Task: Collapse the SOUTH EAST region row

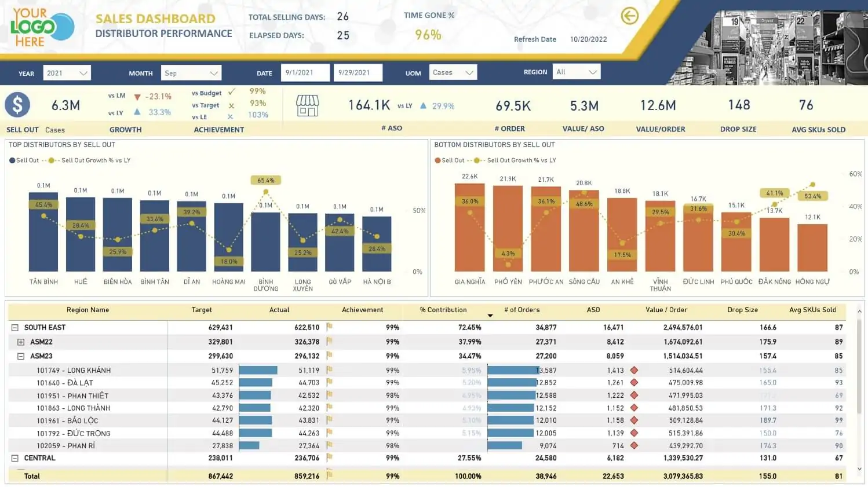Action: 15,327
